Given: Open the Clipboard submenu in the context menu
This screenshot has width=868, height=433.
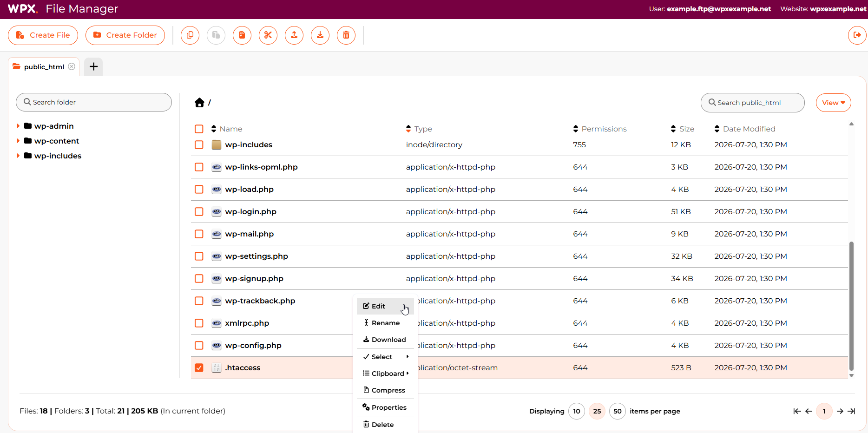Looking at the screenshot, I should 385,374.
